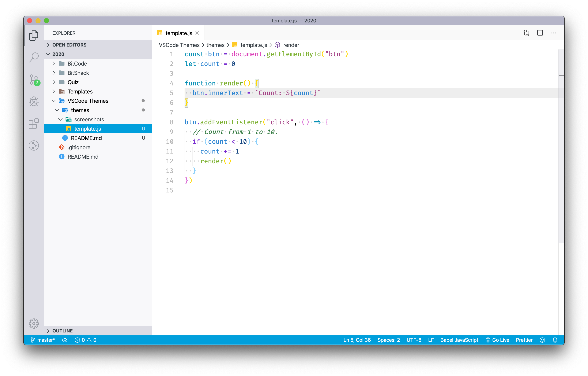Open Source Control view with badge
Viewport: 588px width, 376px height.
pos(34,80)
